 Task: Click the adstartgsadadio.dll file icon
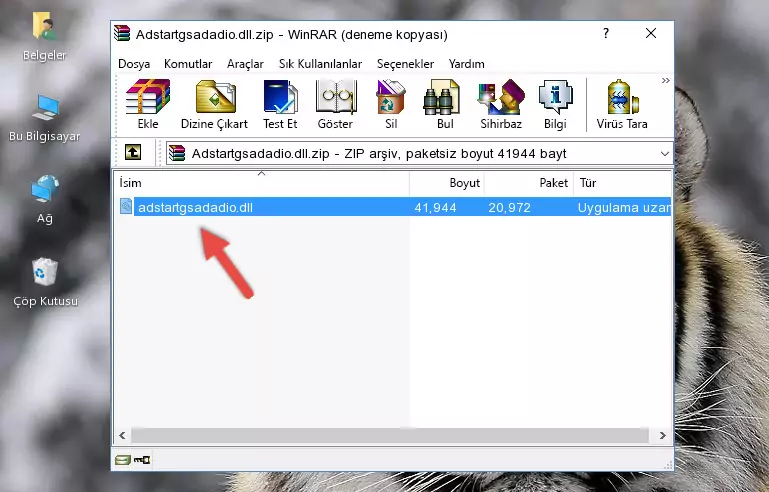pos(126,207)
